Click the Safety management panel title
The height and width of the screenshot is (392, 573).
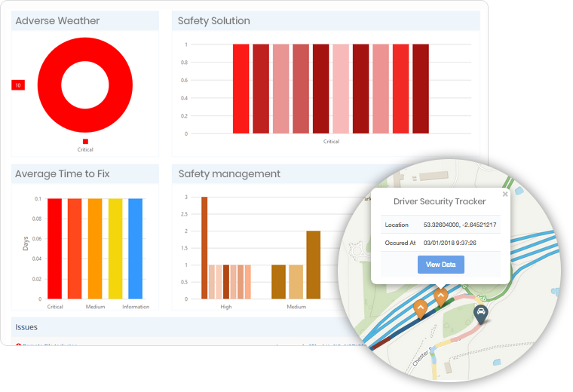229,174
